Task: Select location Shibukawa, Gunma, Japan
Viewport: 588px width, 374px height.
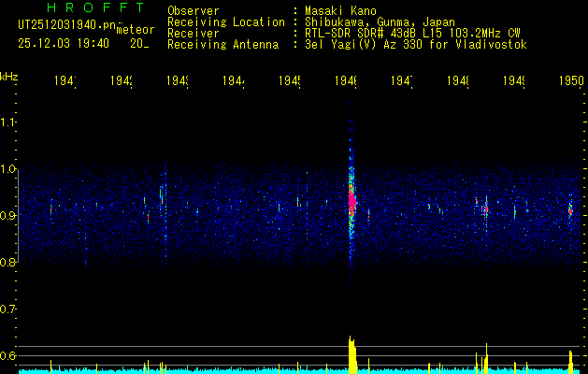Action: tap(380, 22)
